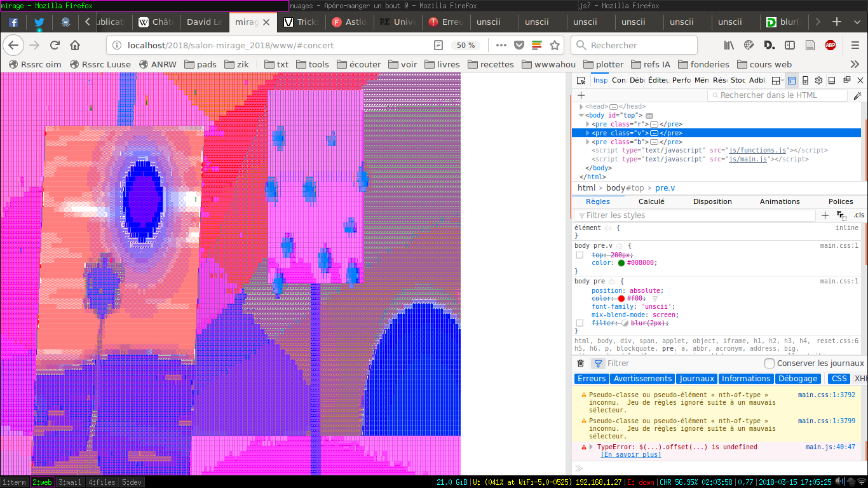Add a new CSS rule with plus icon

[x=825, y=215]
